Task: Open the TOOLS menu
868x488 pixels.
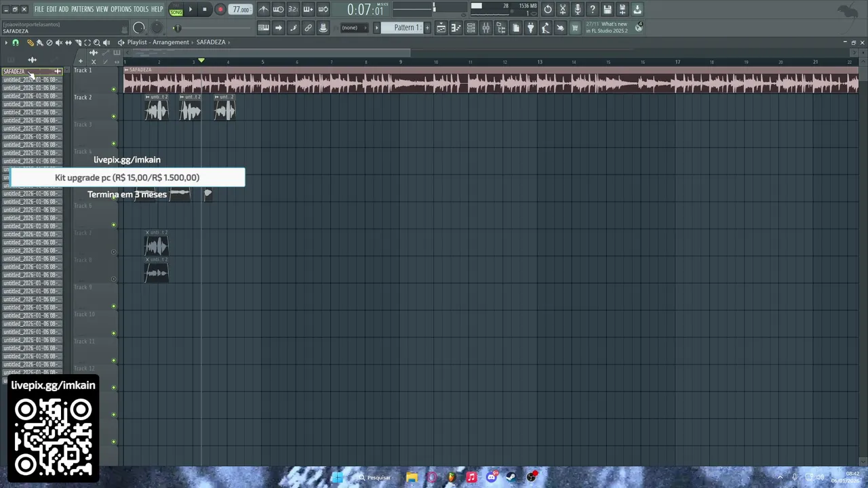Action: pos(140,9)
